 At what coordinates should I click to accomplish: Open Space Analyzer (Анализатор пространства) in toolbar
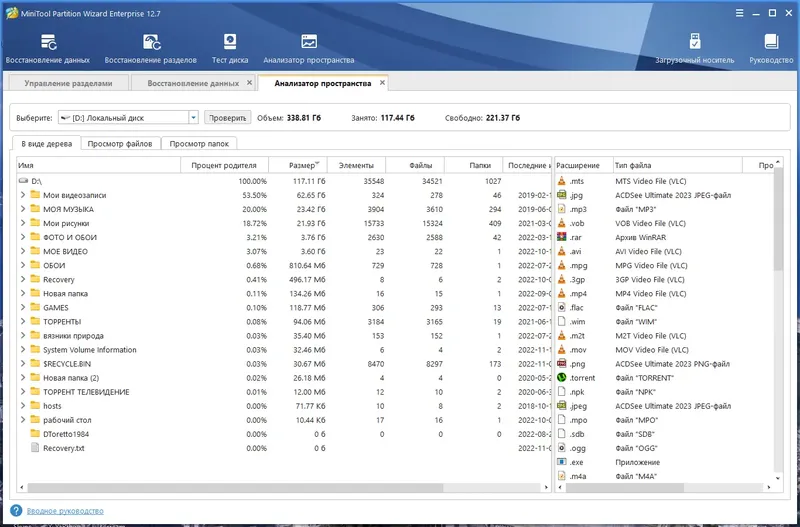coord(309,48)
